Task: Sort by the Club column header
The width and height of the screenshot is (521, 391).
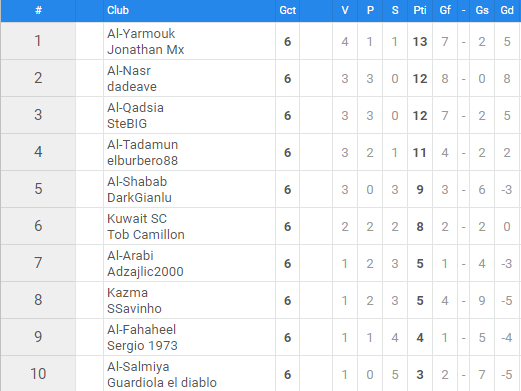Action: 118,10
